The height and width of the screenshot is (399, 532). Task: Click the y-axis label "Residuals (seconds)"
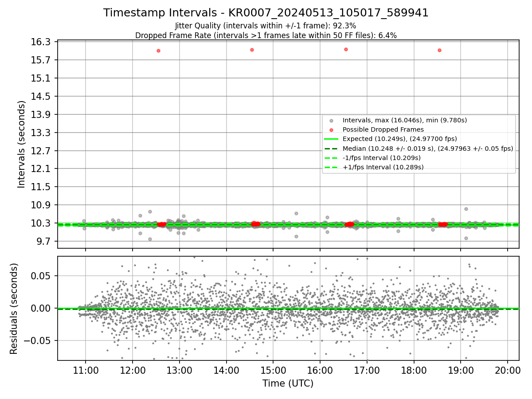[14, 309]
